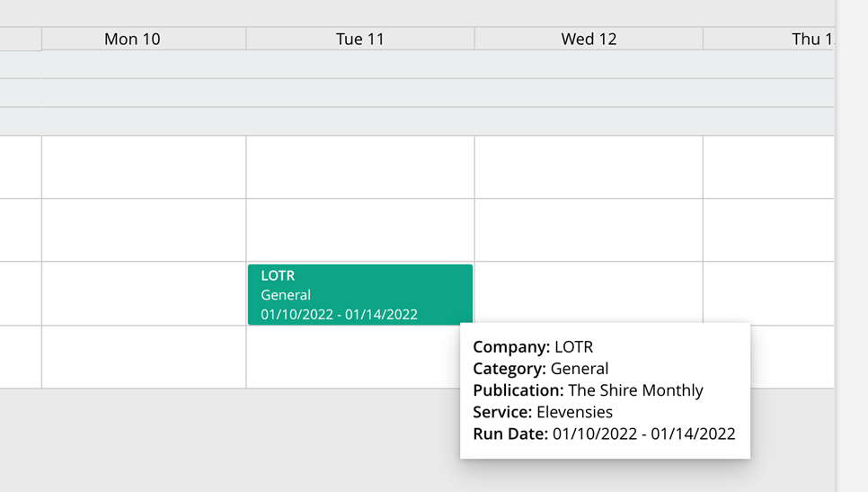
Task: Select the topmost white Wednesday cell
Action: pyautogui.click(x=589, y=167)
